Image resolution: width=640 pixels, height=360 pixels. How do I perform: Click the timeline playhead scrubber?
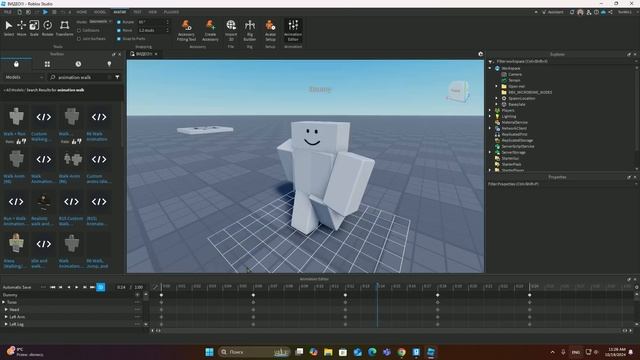coord(378,285)
